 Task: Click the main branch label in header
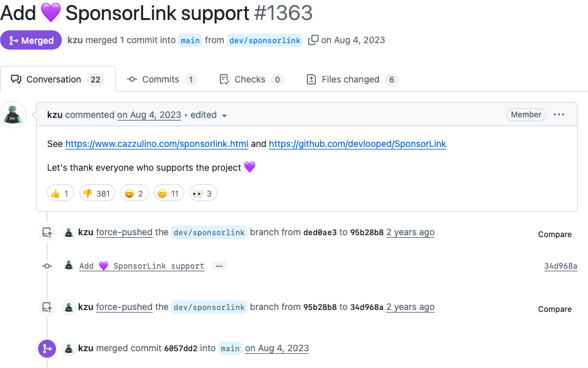pyautogui.click(x=190, y=40)
